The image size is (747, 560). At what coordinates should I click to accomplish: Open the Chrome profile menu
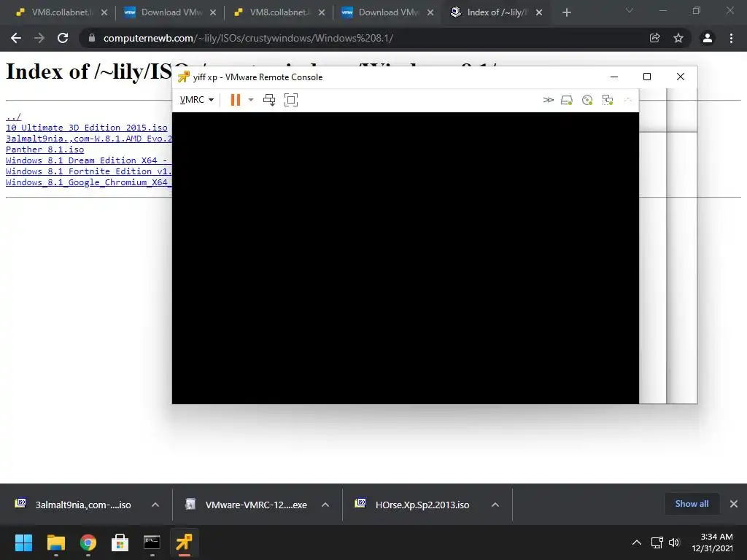click(x=708, y=38)
